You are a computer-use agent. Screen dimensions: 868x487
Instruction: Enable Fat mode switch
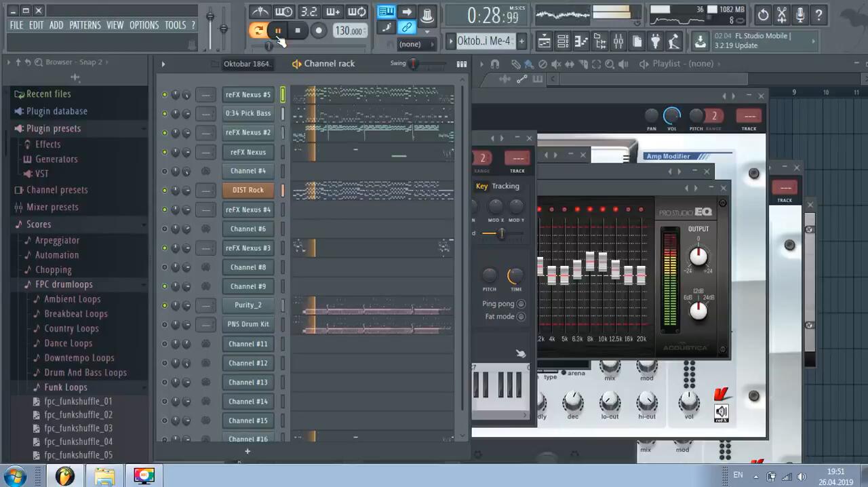click(x=521, y=317)
